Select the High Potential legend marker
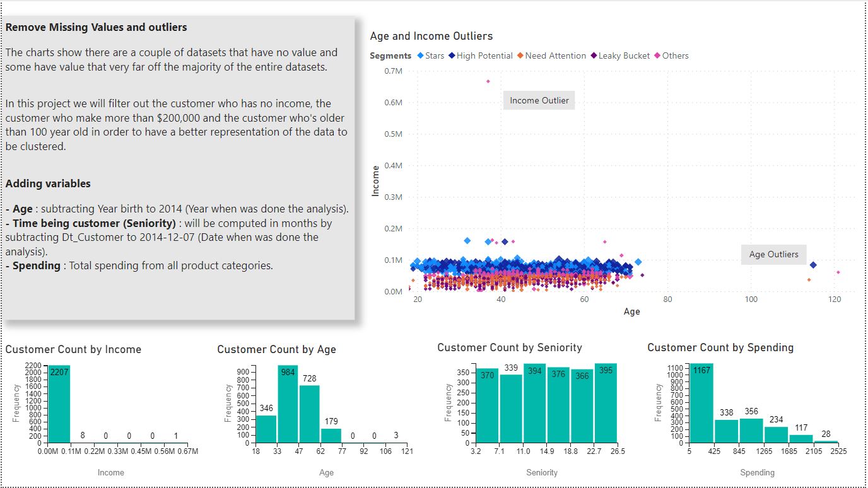The image size is (868, 488). click(x=452, y=55)
